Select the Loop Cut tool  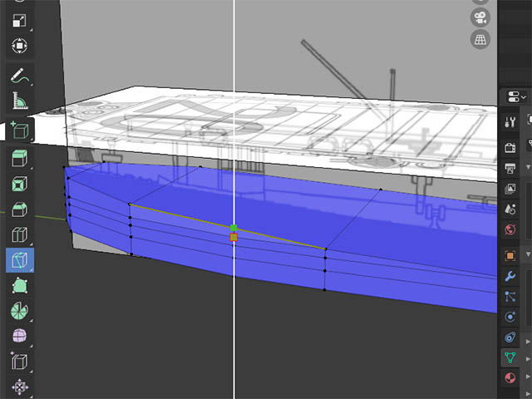(20, 234)
